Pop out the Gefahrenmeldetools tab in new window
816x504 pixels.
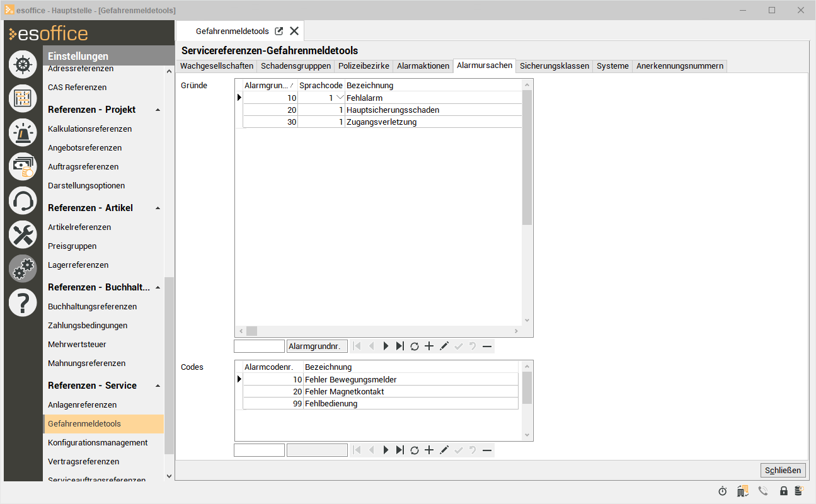279,31
